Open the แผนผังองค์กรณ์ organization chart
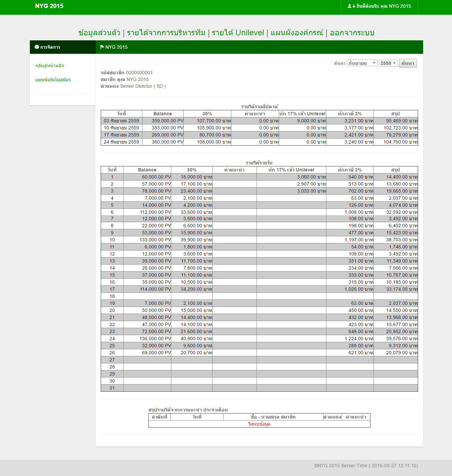The image size is (452, 476). (x=297, y=33)
